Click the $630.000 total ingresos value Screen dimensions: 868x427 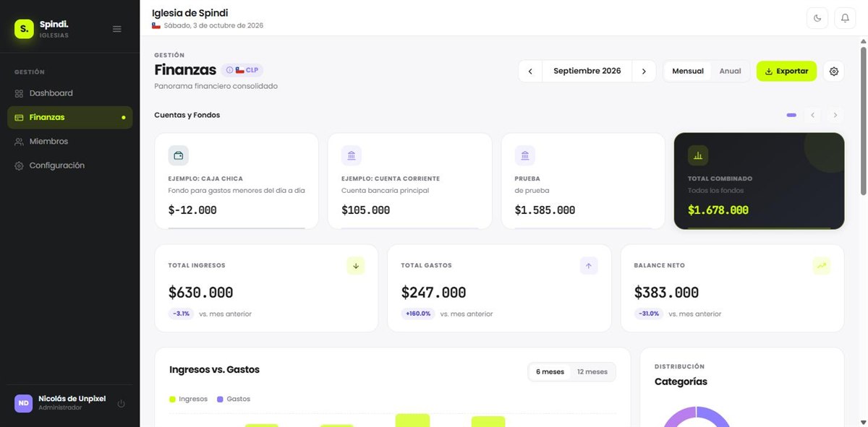[x=200, y=293]
